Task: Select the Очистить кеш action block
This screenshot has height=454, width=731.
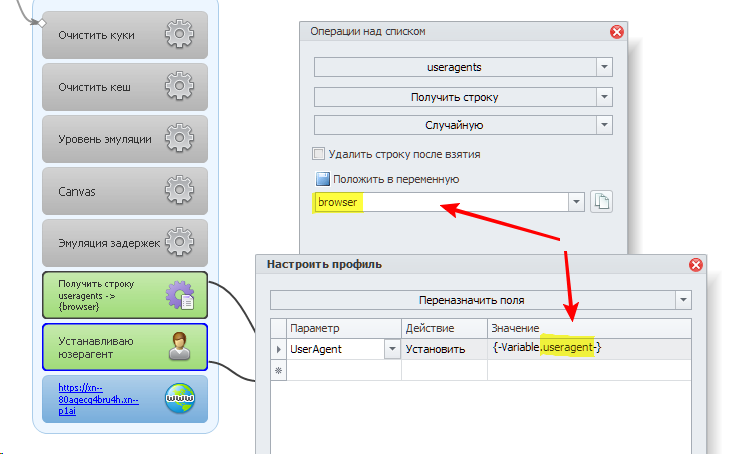Action: pyautogui.click(x=124, y=87)
